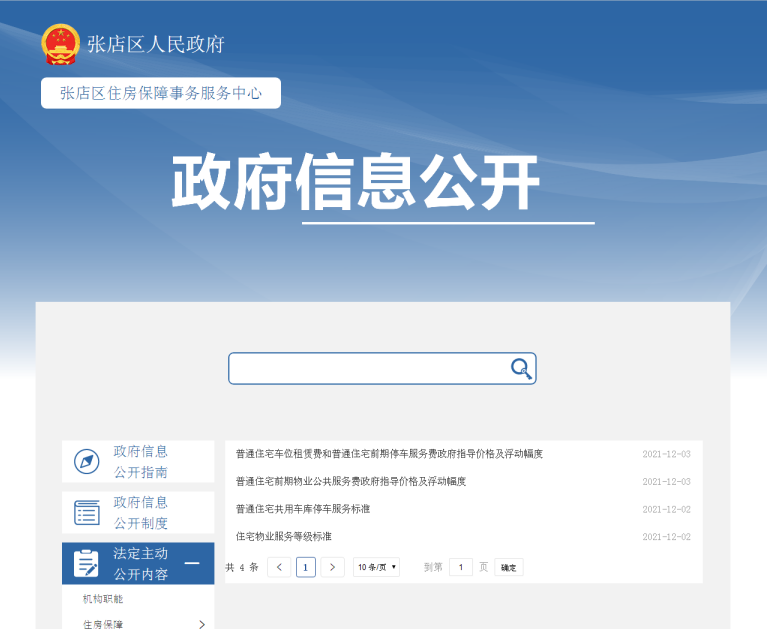Go to previous page with left arrow
The height and width of the screenshot is (629, 767).
pos(280,567)
